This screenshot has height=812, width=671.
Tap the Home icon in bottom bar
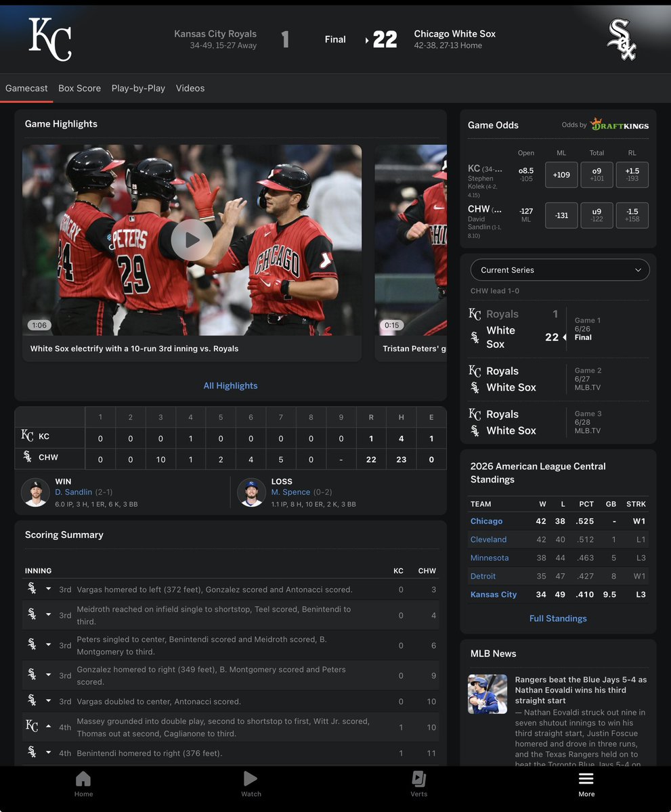83,778
